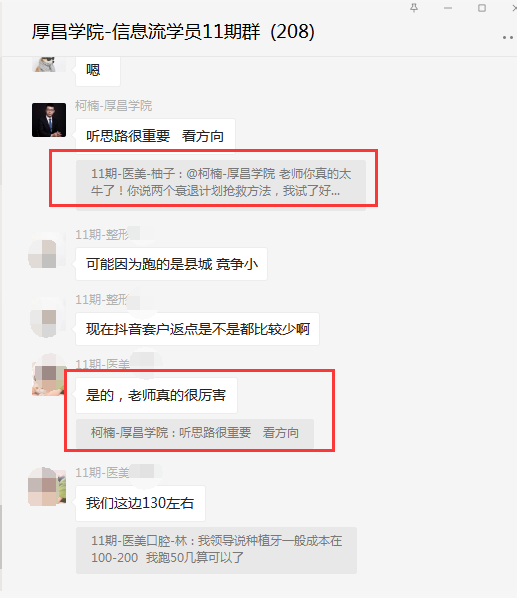Image resolution: width=517 pixels, height=598 pixels.
Task: Click the message 我们这边130左右
Action: tap(140, 503)
